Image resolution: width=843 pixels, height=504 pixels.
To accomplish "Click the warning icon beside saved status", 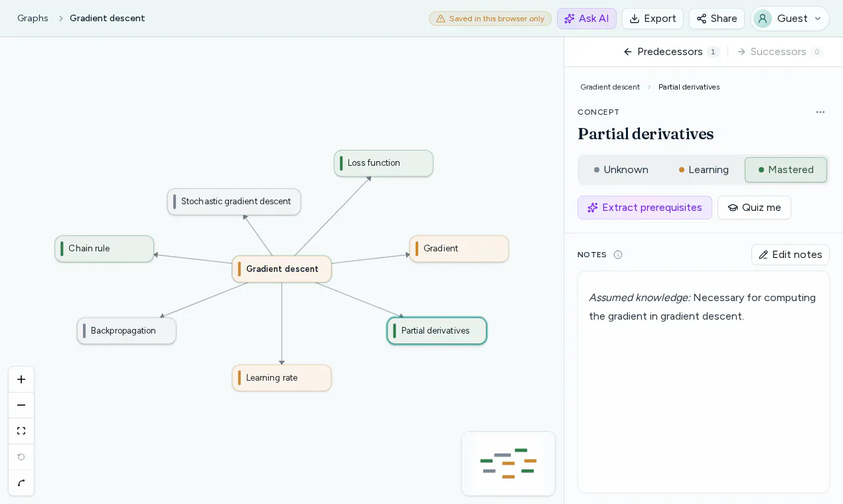I will coord(441,19).
